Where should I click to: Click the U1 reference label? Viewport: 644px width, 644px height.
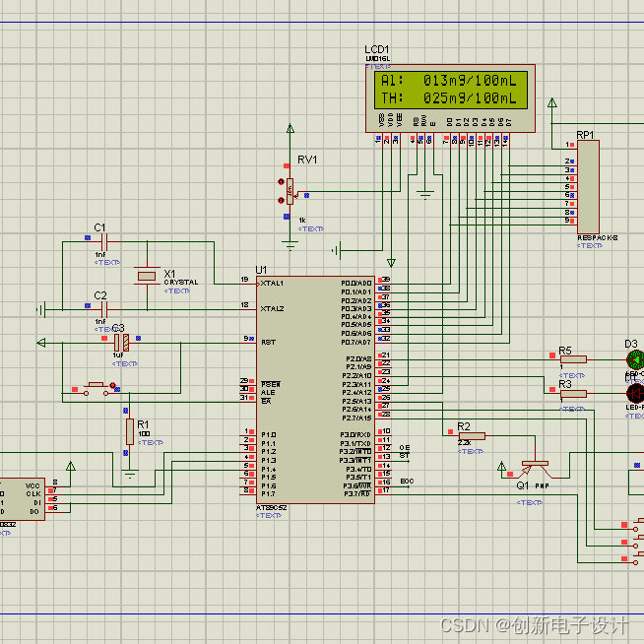(x=261, y=270)
